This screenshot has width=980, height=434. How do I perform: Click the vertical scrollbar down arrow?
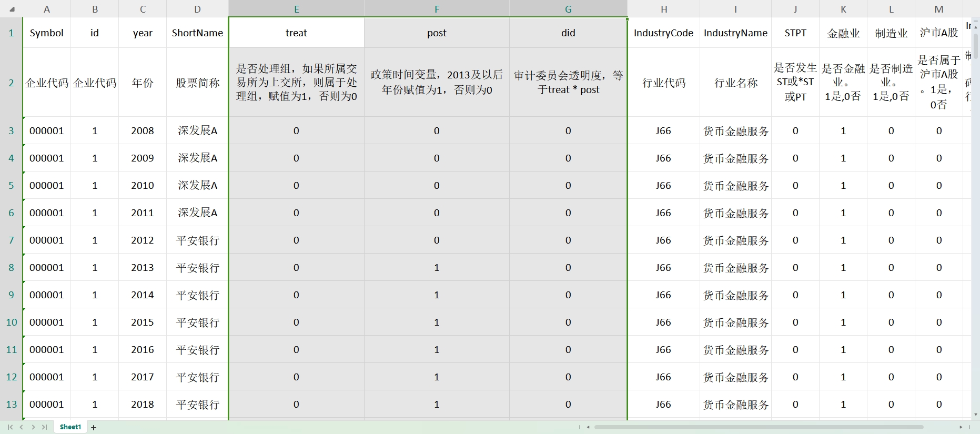point(976,415)
